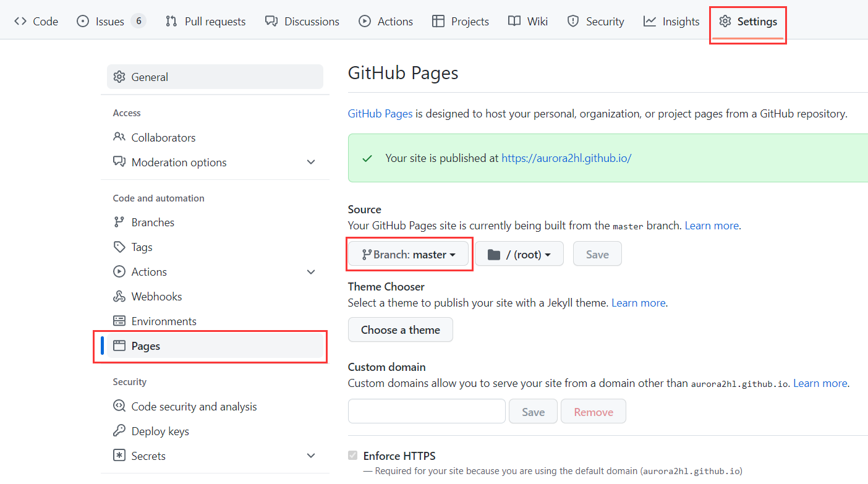Open the published site link aurora2hl.github.io

[x=566, y=158]
